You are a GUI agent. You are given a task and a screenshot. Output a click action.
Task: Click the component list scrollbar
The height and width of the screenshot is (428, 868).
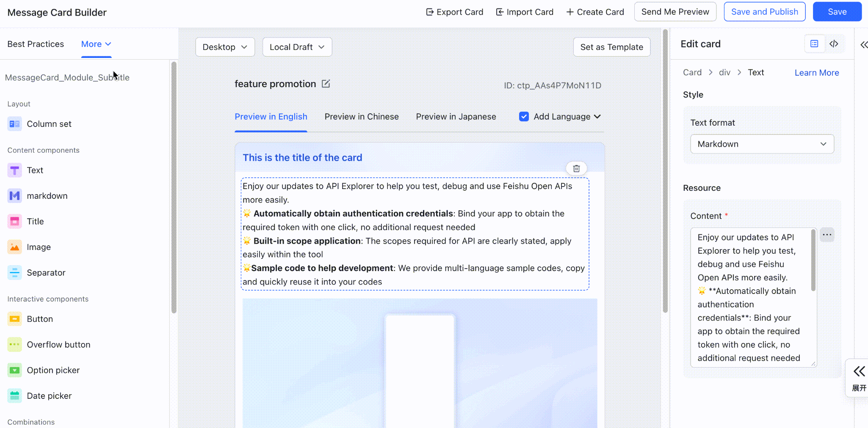174,187
